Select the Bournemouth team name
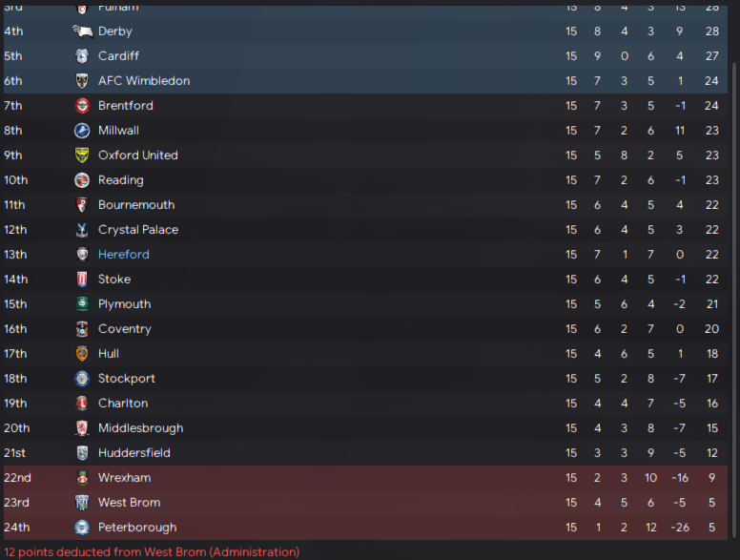740x560 pixels. point(136,205)
